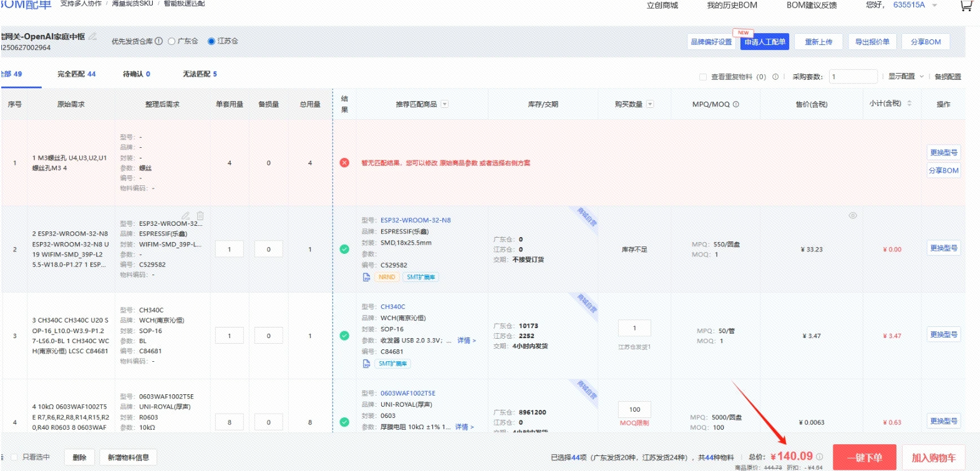Screen dimensions: 980x471
Task: Open the 备损配置 link
Action: click(948, 77)
